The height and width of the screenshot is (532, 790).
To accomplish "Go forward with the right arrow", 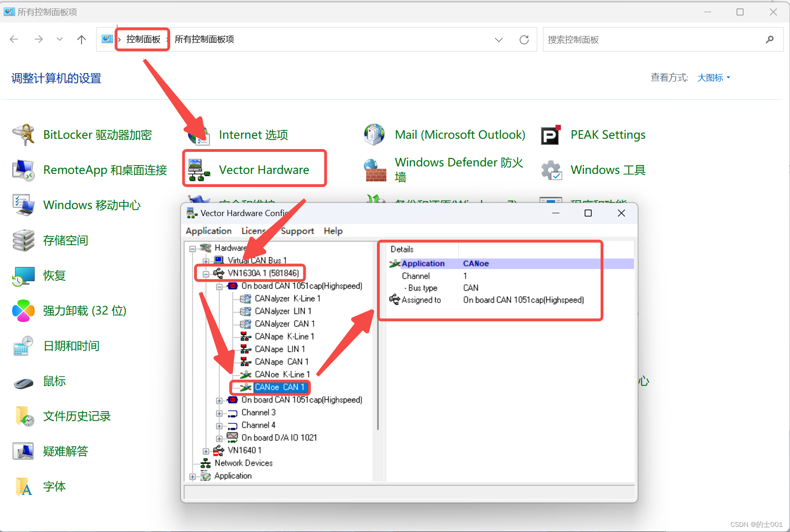I will pyautogui.click(x=38, y=39).
